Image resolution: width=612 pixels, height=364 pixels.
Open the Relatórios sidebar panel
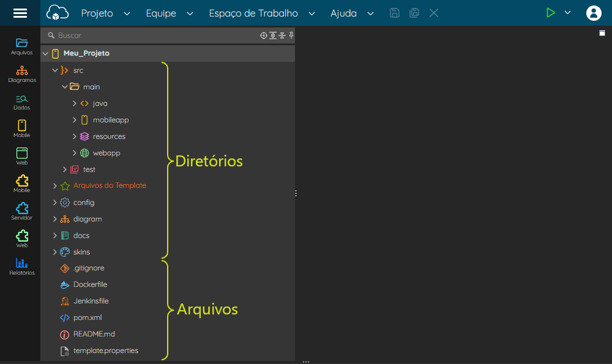click(x=22, y=267)
